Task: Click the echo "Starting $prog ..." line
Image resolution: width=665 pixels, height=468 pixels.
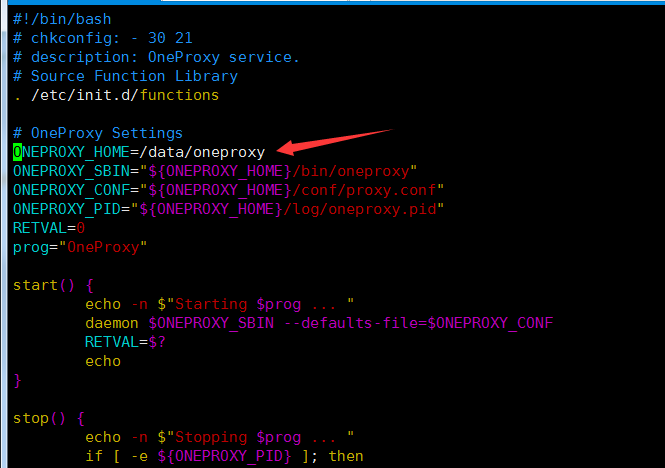Action: pyautogui.click(x=219, y=304)
